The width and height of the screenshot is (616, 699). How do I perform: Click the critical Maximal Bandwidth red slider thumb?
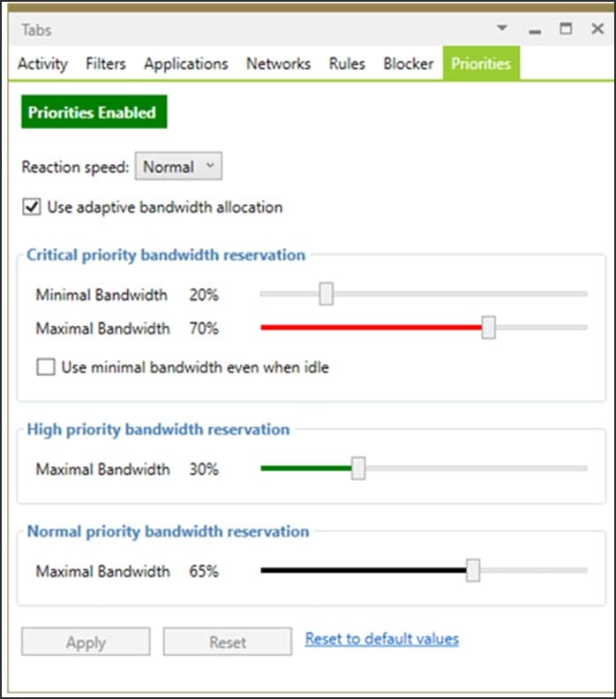coord(488,327)
